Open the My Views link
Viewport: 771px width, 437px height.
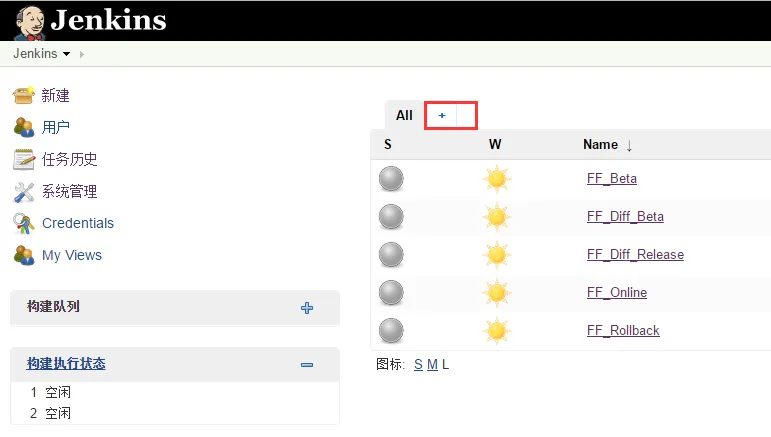pyautogui.click(x=72, y=255)
